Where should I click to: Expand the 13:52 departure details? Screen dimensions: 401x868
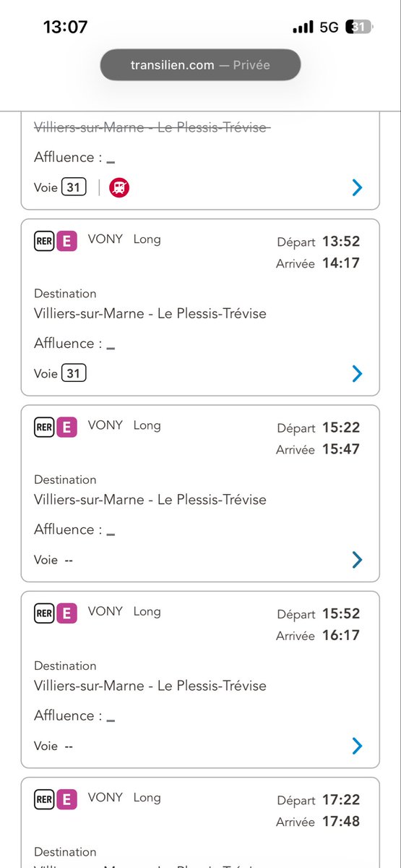tap(357, 374)
